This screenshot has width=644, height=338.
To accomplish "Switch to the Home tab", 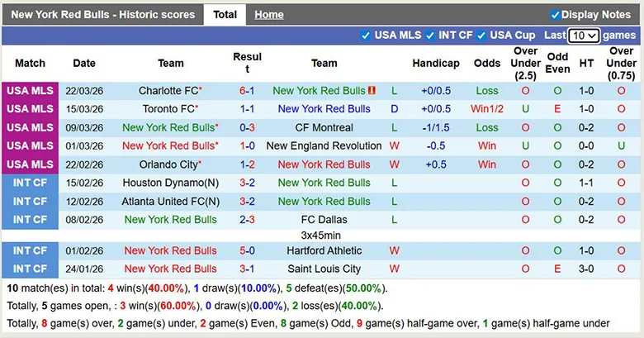I will 269,15.
